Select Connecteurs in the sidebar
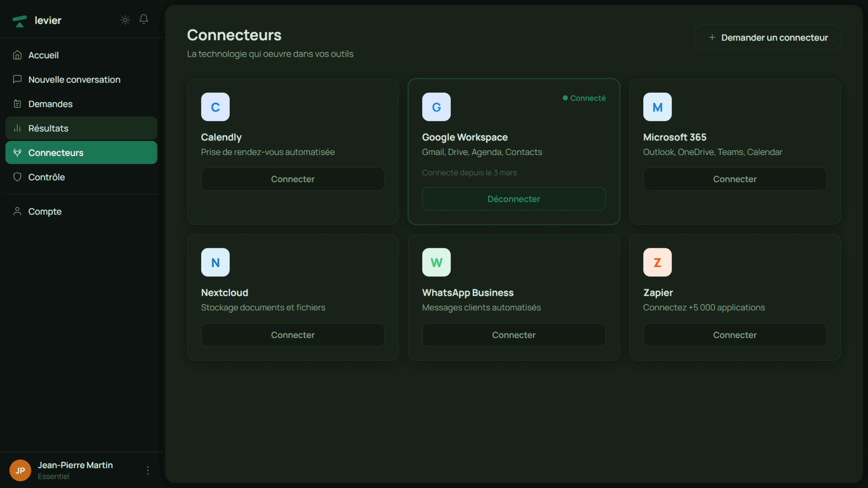The height and width of the screenshot is (488, 868). pyautogui.click(x=81, y=152)
